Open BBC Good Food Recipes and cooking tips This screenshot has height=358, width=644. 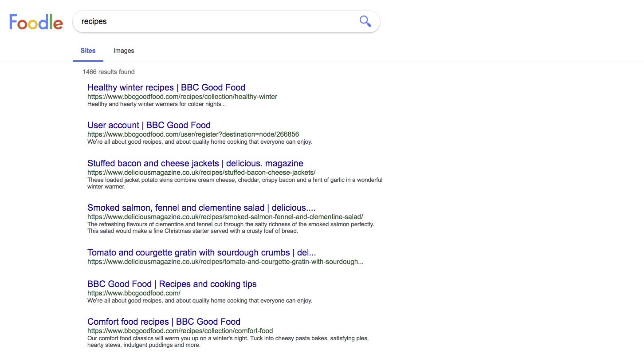pos(172,284)
